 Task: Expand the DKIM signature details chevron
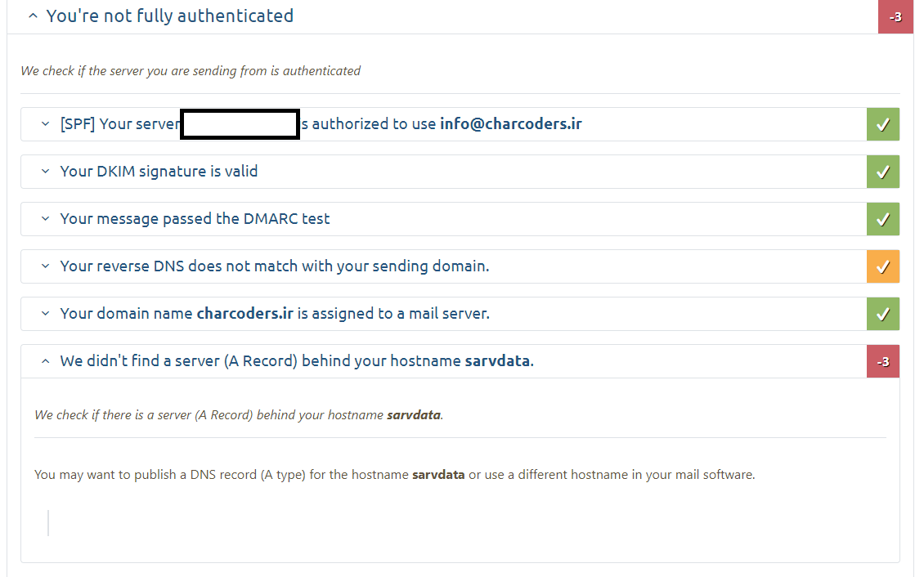pos(46,172)
